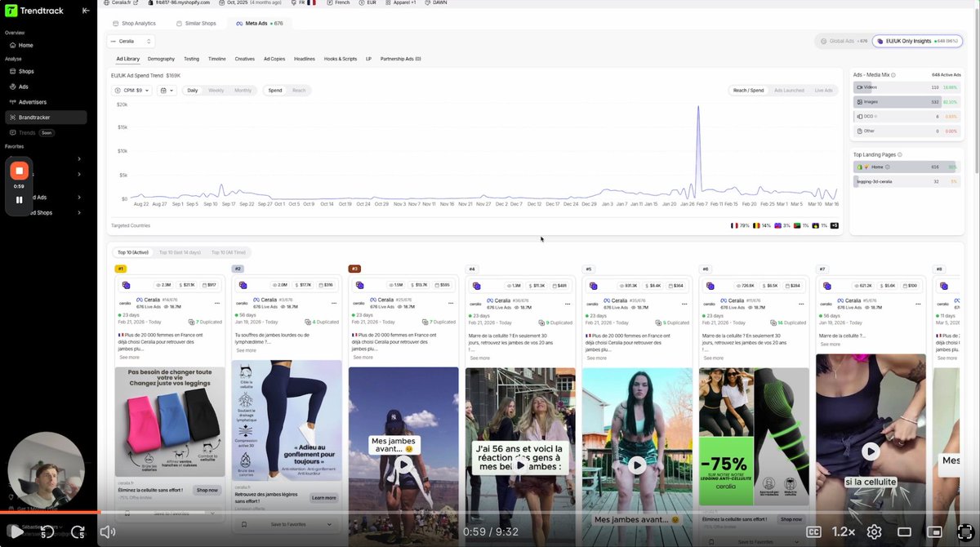Open the Timeline sub-tab

(216, 59)
